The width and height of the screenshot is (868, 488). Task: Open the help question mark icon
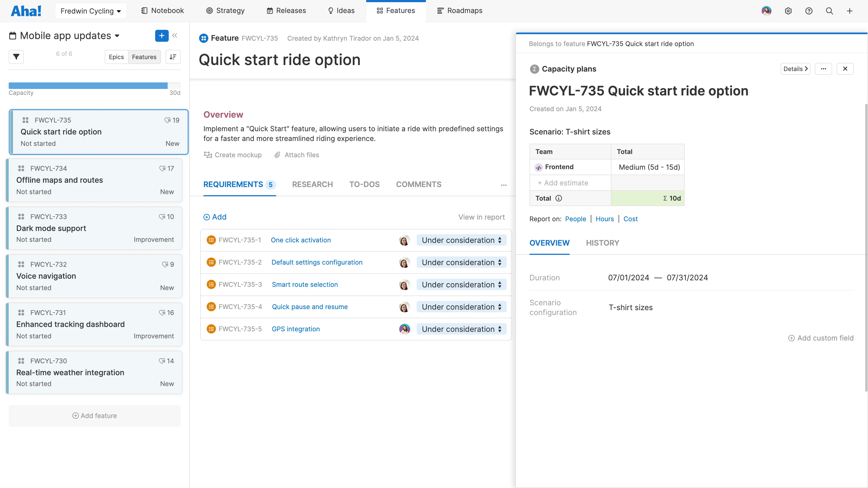tap(809, 11)
